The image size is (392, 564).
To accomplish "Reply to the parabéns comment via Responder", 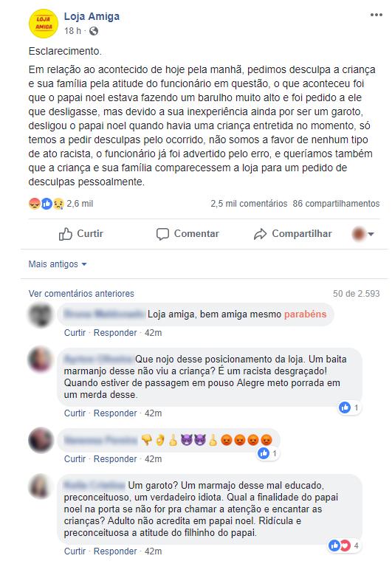I will click(115, 333).
